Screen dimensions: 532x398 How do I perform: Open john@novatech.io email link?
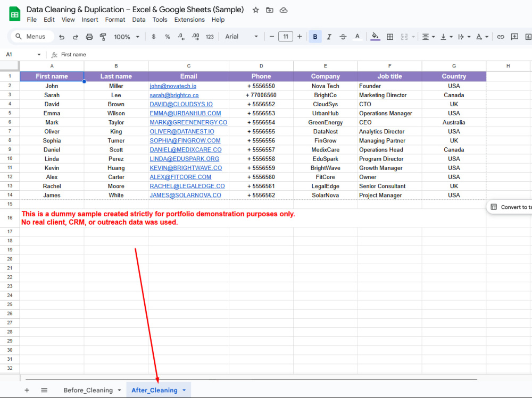click(173, 86)
